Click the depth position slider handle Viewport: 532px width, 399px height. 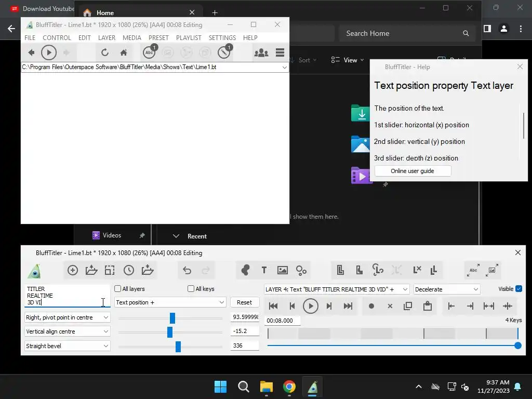coord(178,347)
